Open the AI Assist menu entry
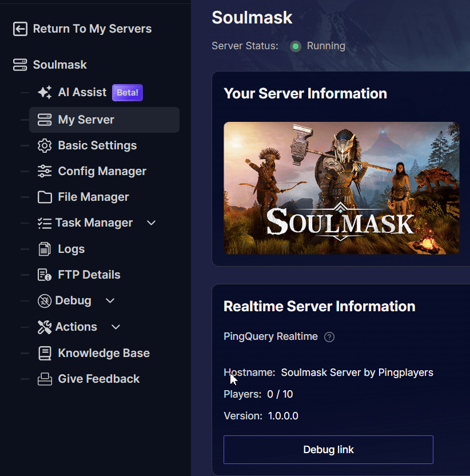Viewport: 470px width, 476px height. click(x=82, y=92)
